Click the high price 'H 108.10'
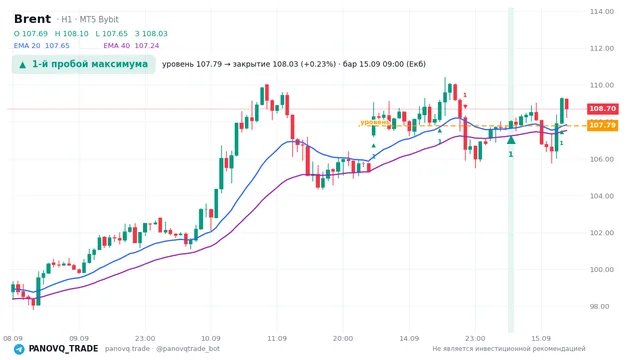Image resolution: width=640 pixels, height=360 pixels. (71, 34)
